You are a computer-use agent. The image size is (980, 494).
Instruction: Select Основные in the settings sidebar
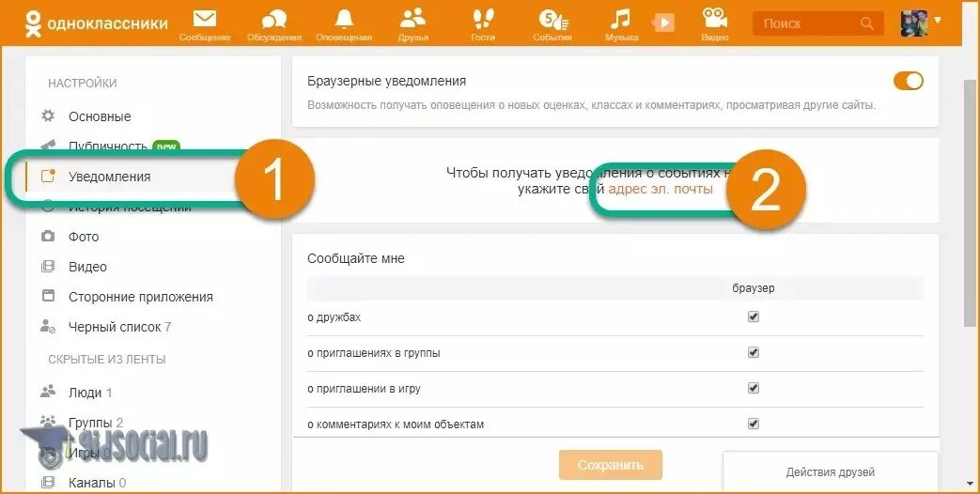pos(100,116)
